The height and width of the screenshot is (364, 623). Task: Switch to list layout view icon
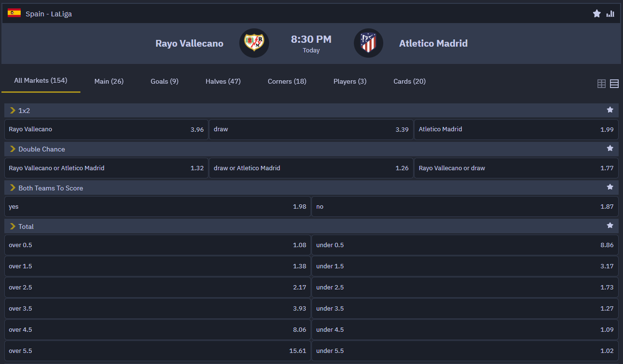[x=614, y=83]
